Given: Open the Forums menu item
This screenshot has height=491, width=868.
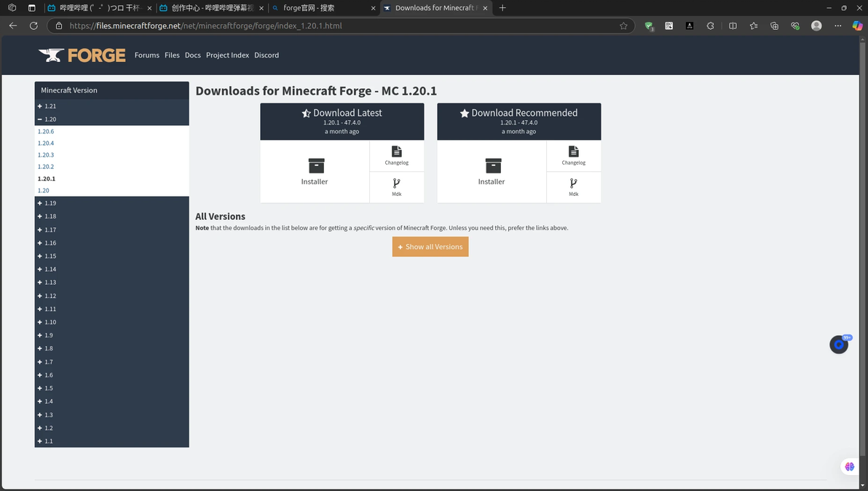Looking at the screenshot, I should coord(146,55).
